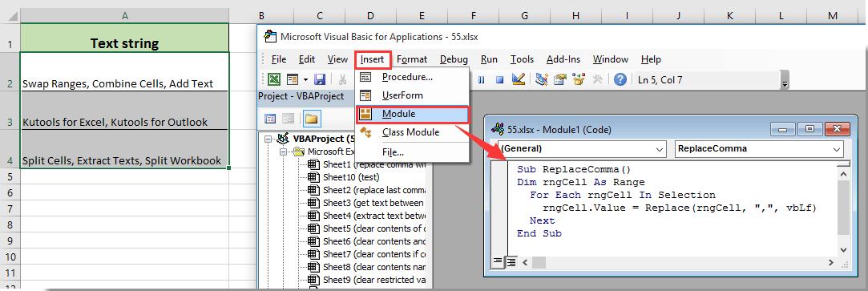Select the Text string header cell A1
The width and height of the screenshot is (868, 291).
coord(124,38)
